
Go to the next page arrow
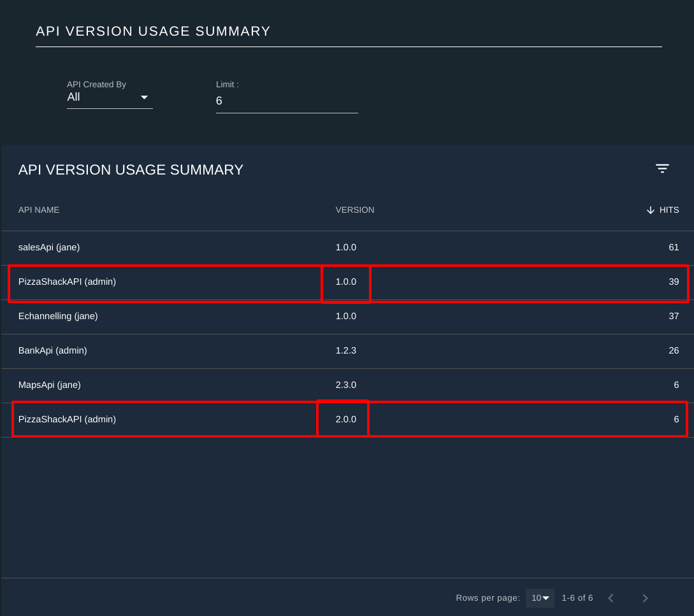click(645, 598)
